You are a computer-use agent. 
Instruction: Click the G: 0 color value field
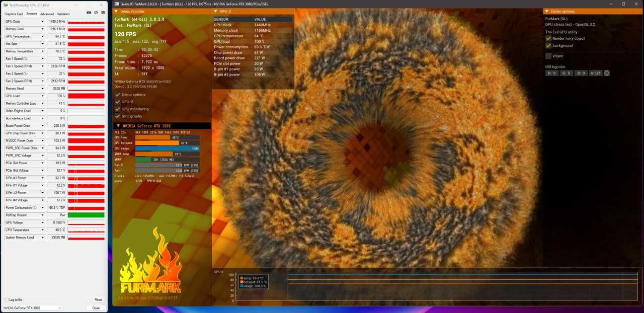click(567, 73)
